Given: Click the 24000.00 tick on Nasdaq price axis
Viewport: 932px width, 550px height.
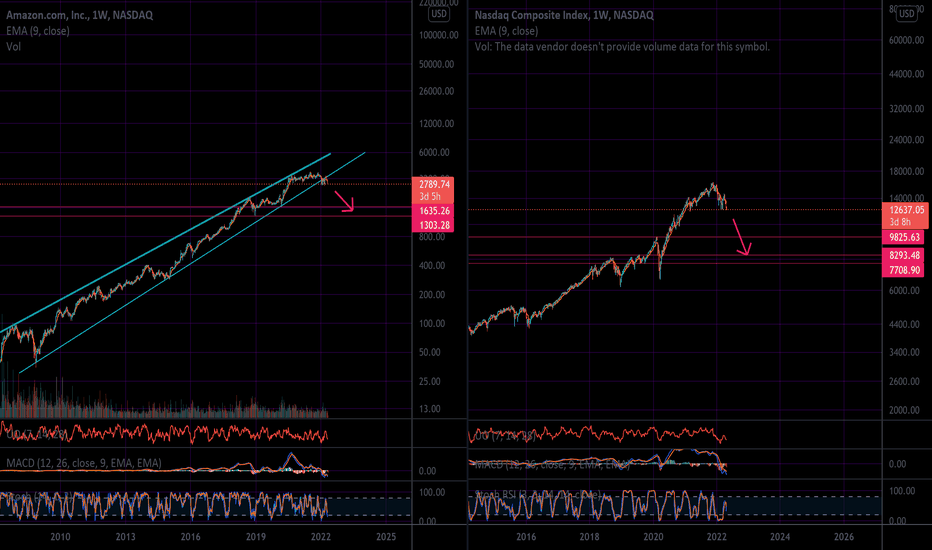Looking at the screenshot, I should tap(906, 140).
